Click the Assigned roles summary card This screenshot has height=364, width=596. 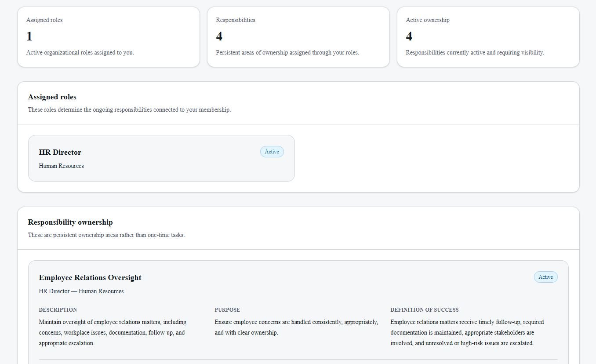tap(109, 37)
